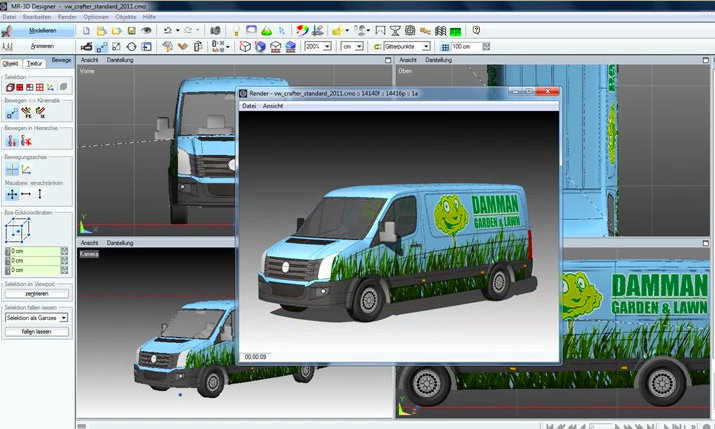715x429 pixels.
Task: Open the Gitterpunkte dropdown
Action: [x=425, y=47]
